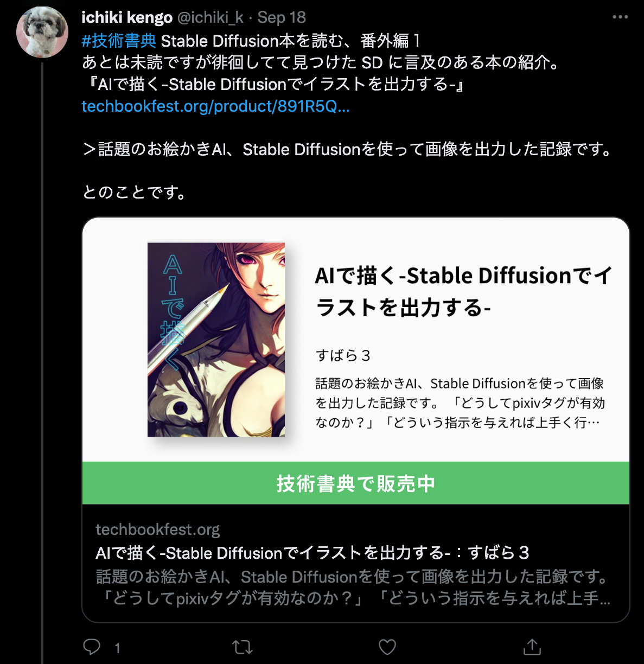The image size is (644, 664).
Task: Open the AIで描く book cover thumbnail
Action: pos(216,340)
